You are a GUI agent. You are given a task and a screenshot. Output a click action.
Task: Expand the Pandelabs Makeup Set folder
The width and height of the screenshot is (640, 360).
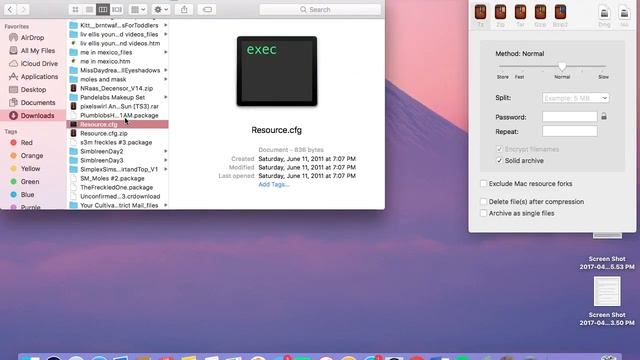click(166, 97)
